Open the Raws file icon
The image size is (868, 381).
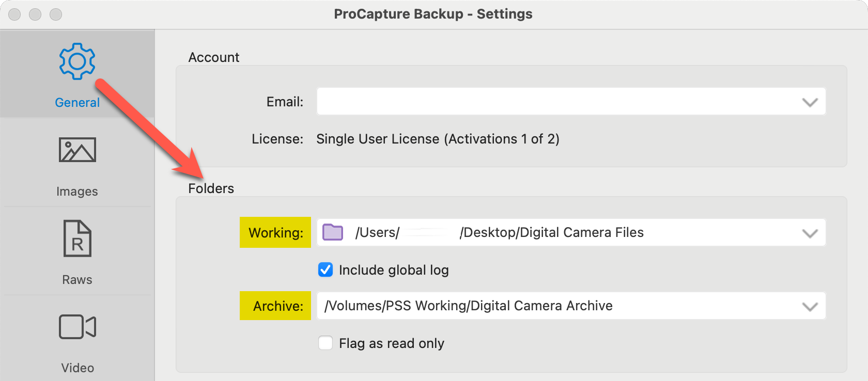pos(77,239)
